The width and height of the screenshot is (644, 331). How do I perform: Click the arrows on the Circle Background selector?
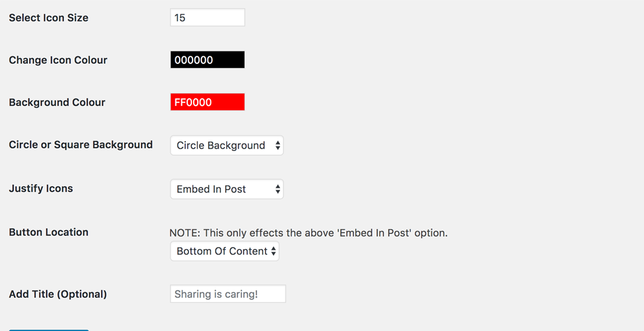pos(278,146)
